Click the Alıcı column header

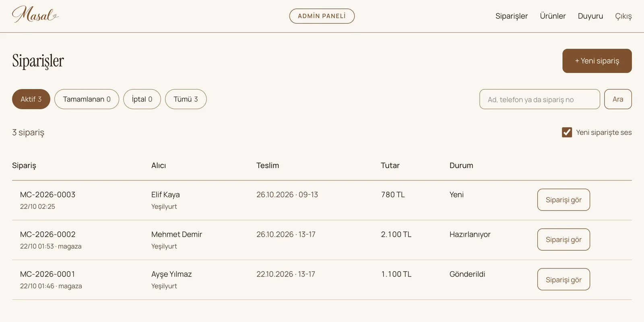[x=159, y=165]
